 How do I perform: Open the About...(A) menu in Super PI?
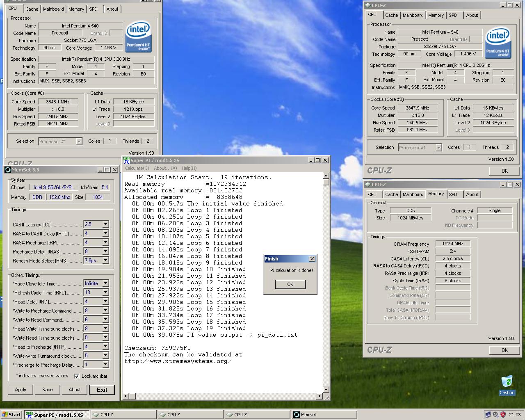coord(165,168)
